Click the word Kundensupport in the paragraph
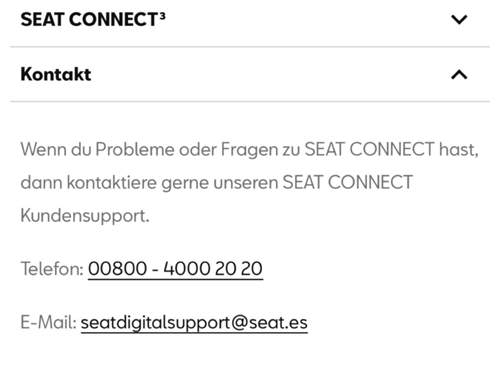This screenshot has height=367, width=500. (x=85, y=216)
